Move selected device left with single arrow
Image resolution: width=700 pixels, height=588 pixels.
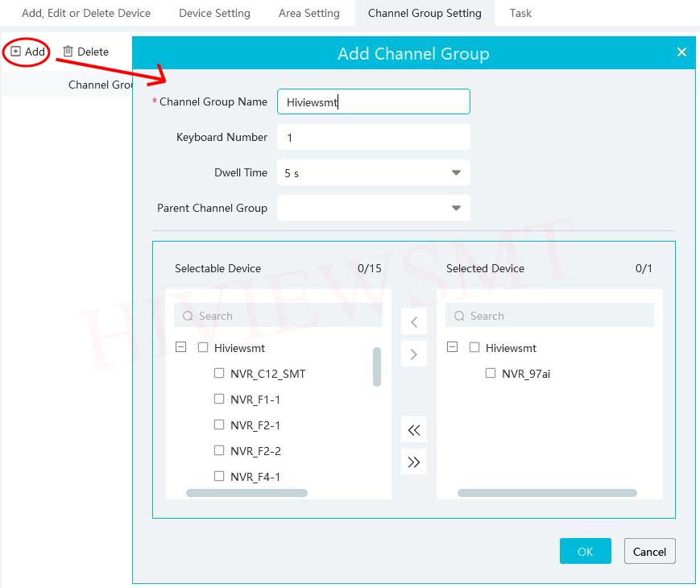pyautogui.click(x=414, y=322)
